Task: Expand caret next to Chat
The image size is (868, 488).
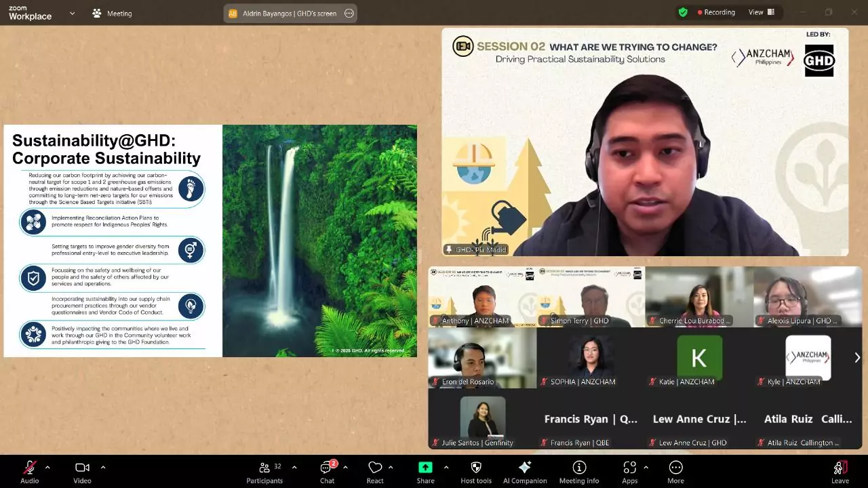Action: coord(345,467)
